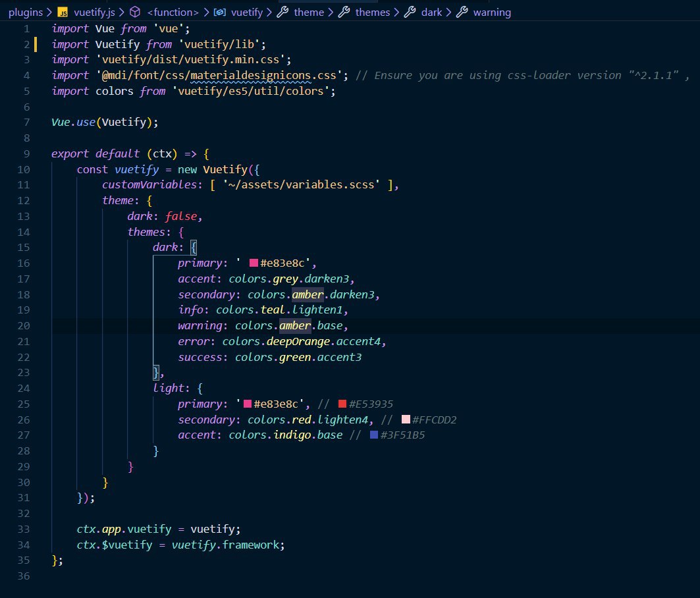
Task: Click 'green' in success line
Action: click(295, 357)
